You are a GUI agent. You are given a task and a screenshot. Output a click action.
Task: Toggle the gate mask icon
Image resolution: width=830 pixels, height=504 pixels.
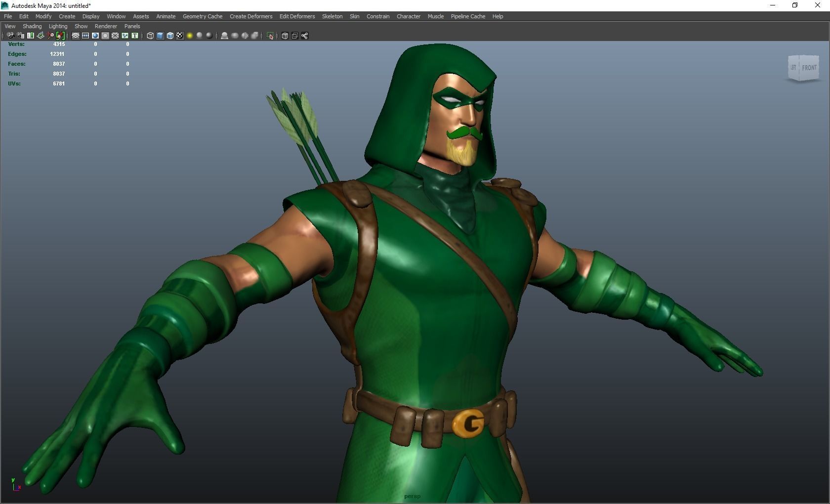[105, 36]
